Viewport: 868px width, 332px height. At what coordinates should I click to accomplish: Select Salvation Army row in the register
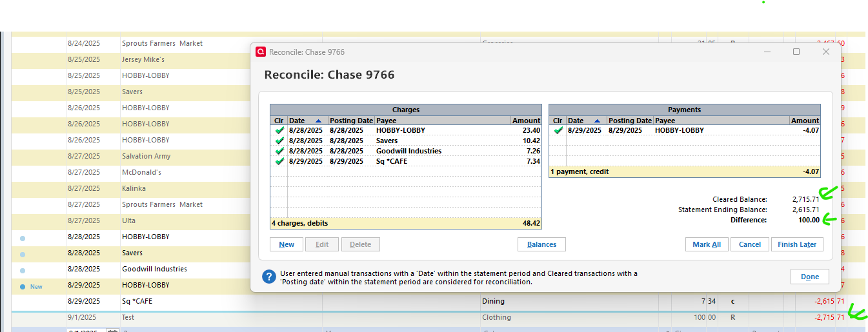(x=131, y=156)
